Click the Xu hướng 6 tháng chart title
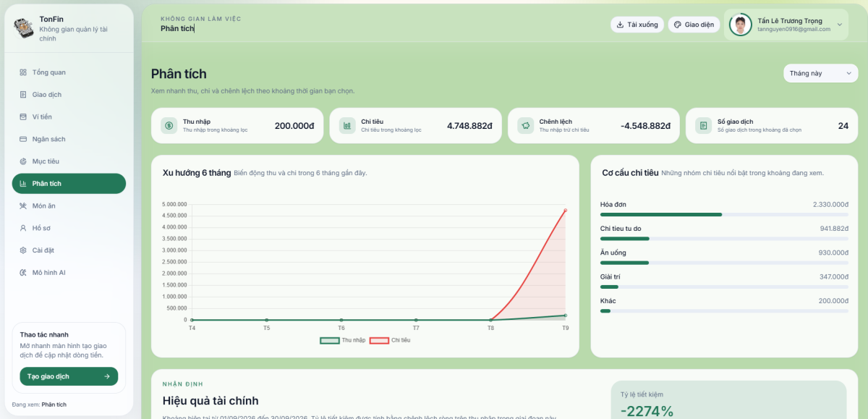 pyautogui.click(x=197, y=173)
